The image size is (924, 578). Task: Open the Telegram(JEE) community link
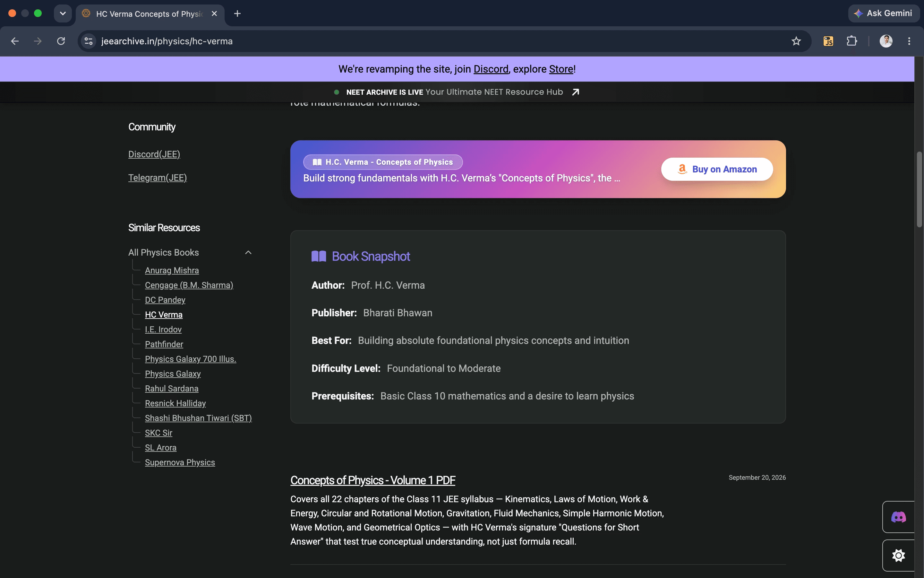coord(158,178)
